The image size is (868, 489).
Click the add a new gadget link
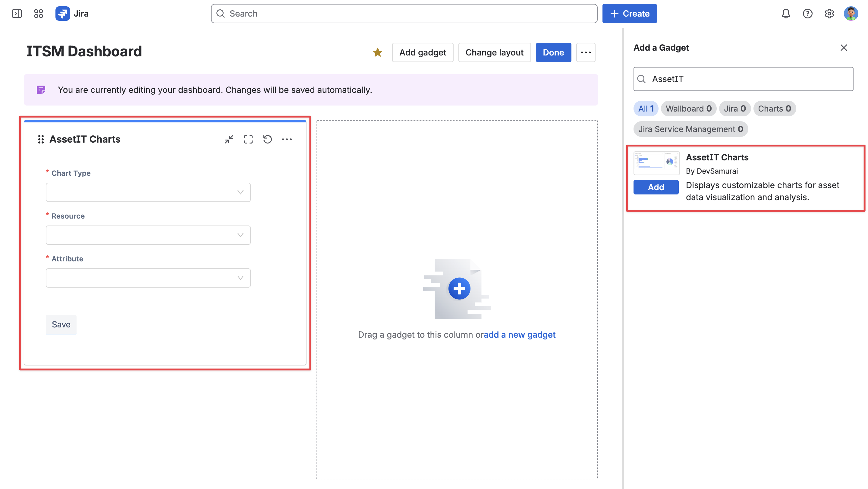point(519,335)
